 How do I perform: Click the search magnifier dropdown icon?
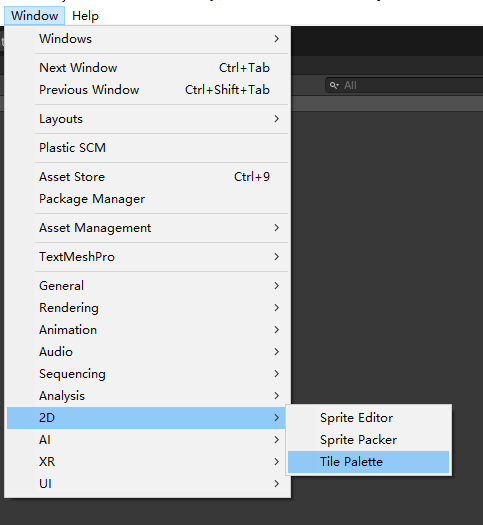point(334,85)
